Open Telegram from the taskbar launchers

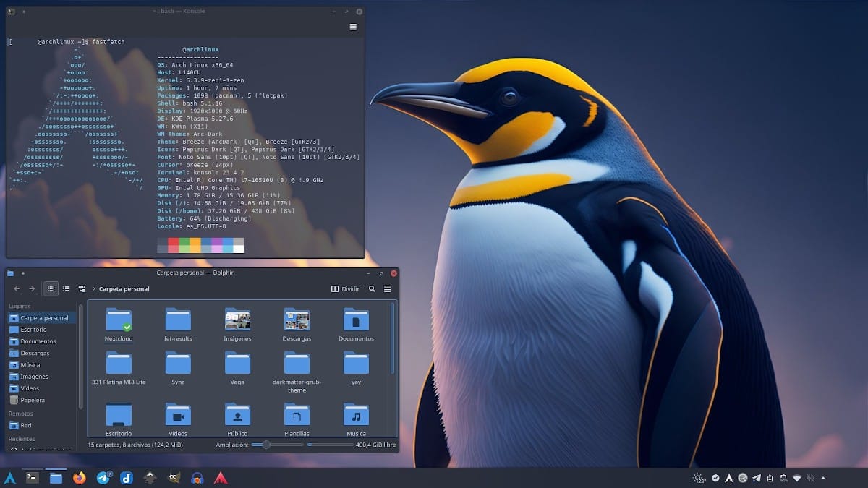point(103,477)
